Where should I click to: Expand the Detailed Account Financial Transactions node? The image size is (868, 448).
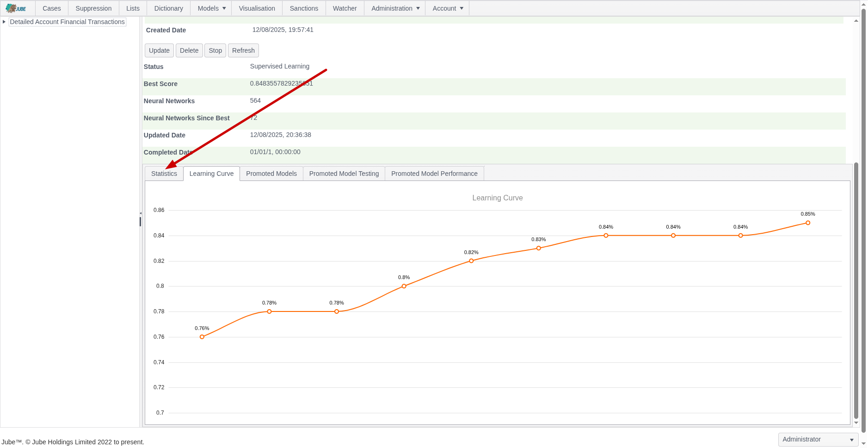4,22
